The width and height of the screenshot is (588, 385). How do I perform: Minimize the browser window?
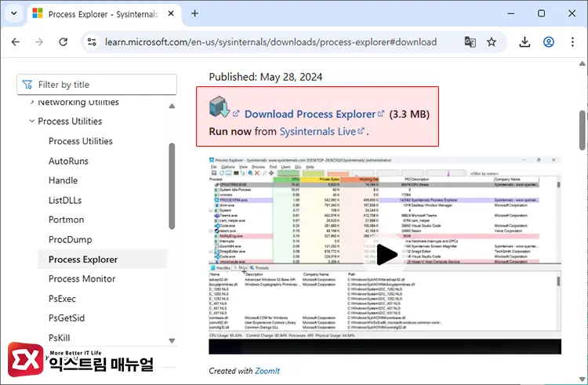pos(510,13)
